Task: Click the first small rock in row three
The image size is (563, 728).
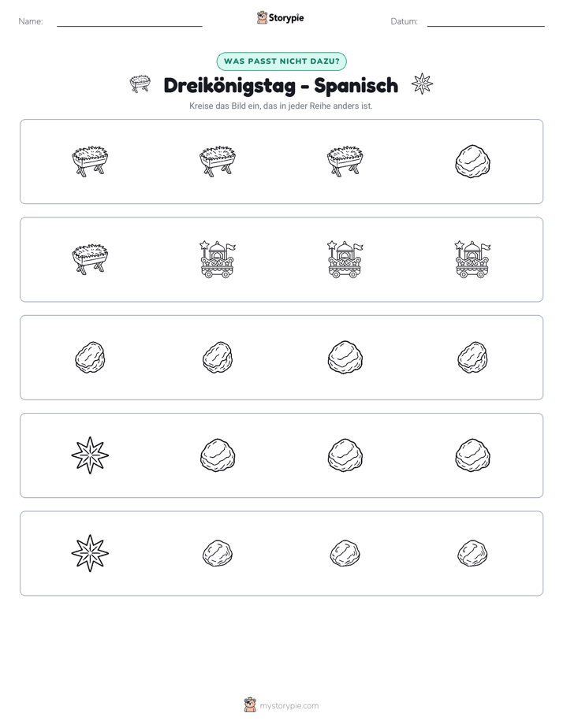Action: pos(90,357)
